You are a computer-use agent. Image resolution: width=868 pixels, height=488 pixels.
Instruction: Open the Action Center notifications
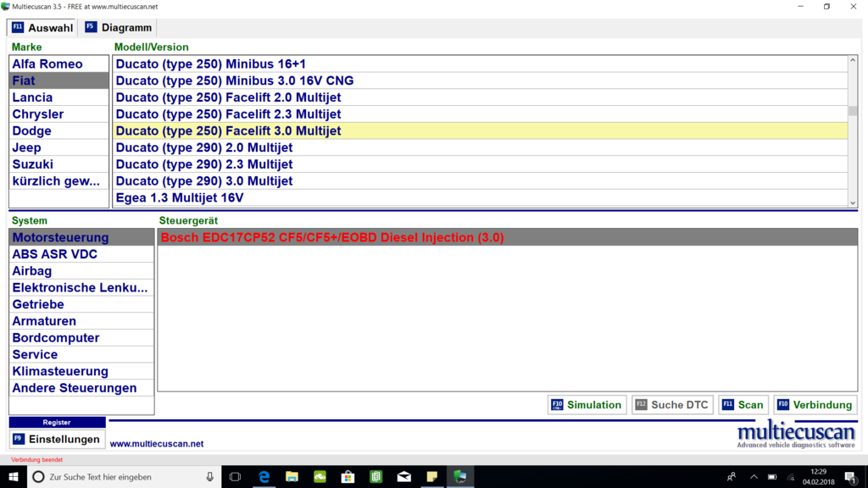[851, 476]
